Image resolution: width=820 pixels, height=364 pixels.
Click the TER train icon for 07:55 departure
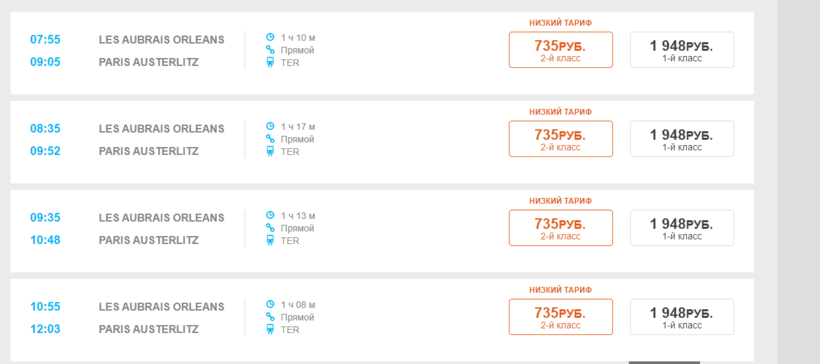pos(270,62)
